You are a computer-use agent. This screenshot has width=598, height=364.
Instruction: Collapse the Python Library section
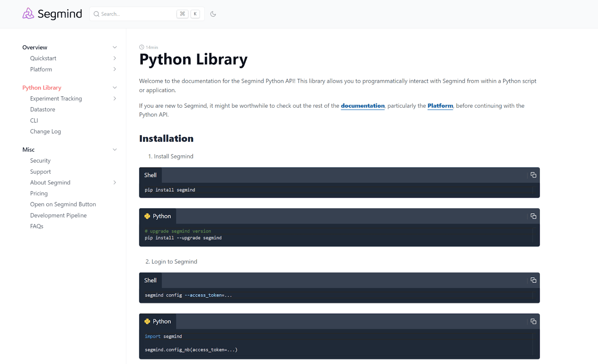[115, 87]
